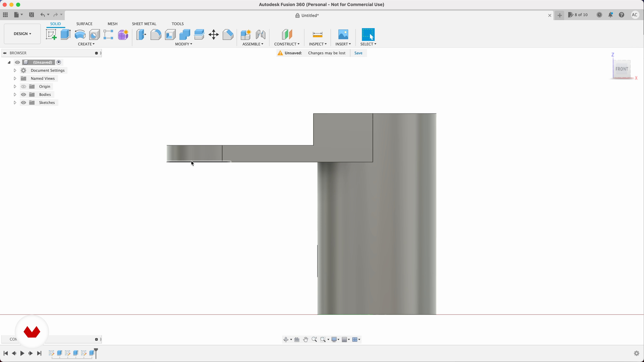Collapse the Unsaved root component tree
This screenshot has width=644, height=362.
(x=9, y=63)
